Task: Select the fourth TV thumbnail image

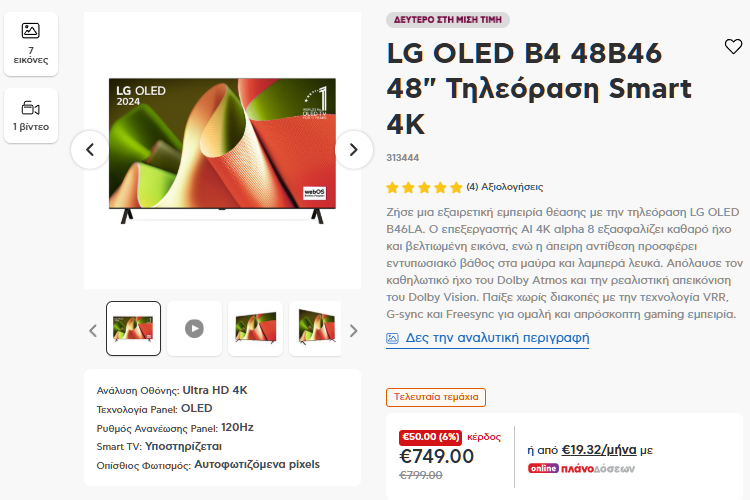Action: click(314, 328)
